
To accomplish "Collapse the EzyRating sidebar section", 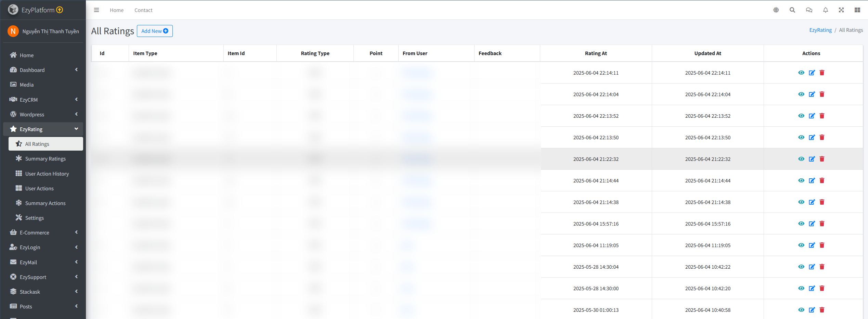I will pyautogui.click(x=43, y=129).
